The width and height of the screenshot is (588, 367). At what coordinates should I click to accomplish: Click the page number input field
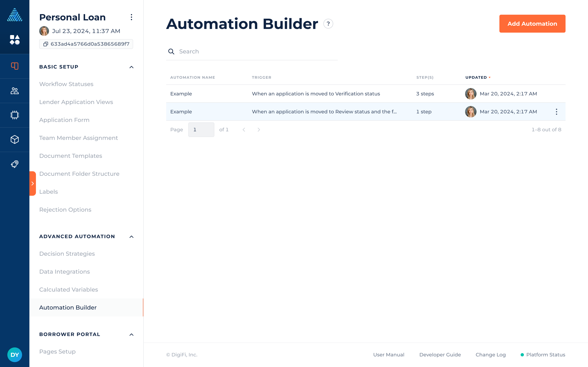pos(201,129)
